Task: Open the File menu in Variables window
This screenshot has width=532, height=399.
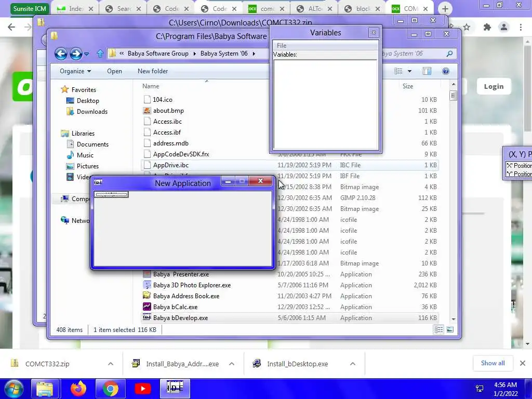Action: tap(282, 46)
